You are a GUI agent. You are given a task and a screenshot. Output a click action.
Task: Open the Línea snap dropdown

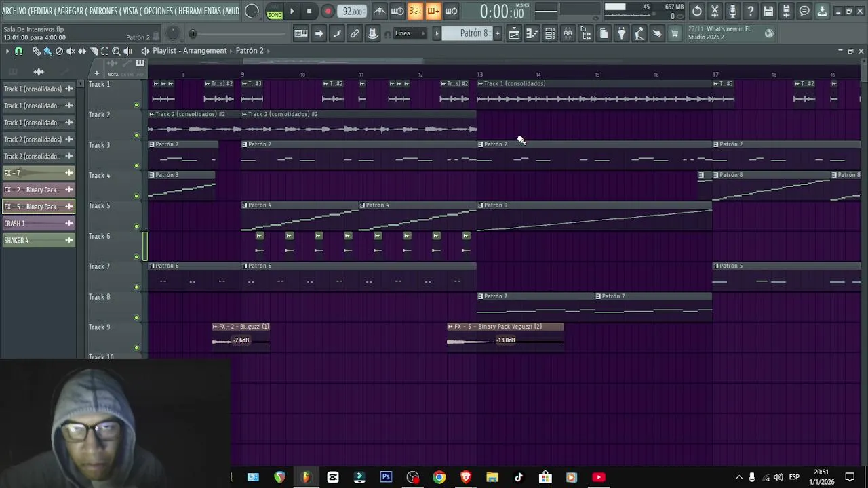(x=410, y=33)
